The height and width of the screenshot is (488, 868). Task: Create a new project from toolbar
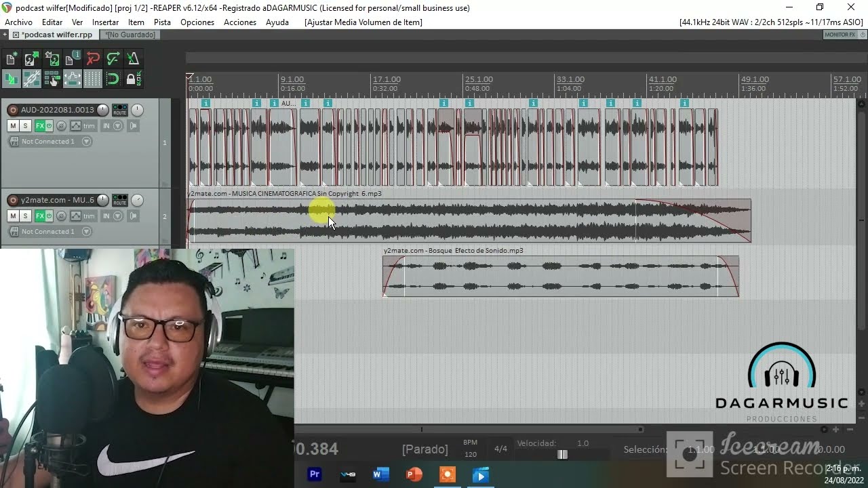[12, 59]
